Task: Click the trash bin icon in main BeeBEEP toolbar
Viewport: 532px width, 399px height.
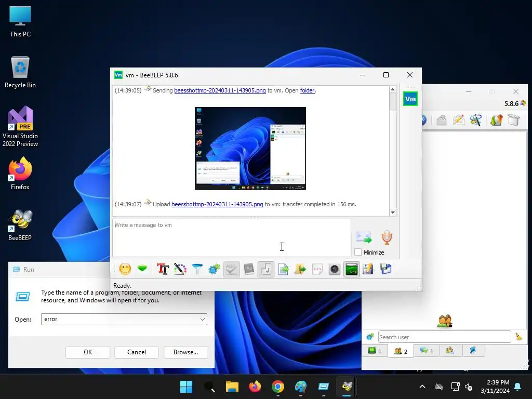Action: point(514,120)
